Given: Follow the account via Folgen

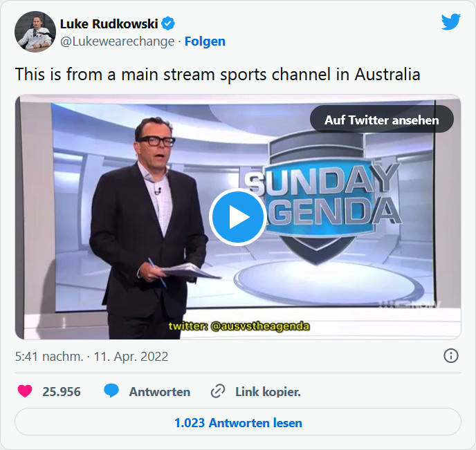Looking at the screenshot, I should coord(205,41).
